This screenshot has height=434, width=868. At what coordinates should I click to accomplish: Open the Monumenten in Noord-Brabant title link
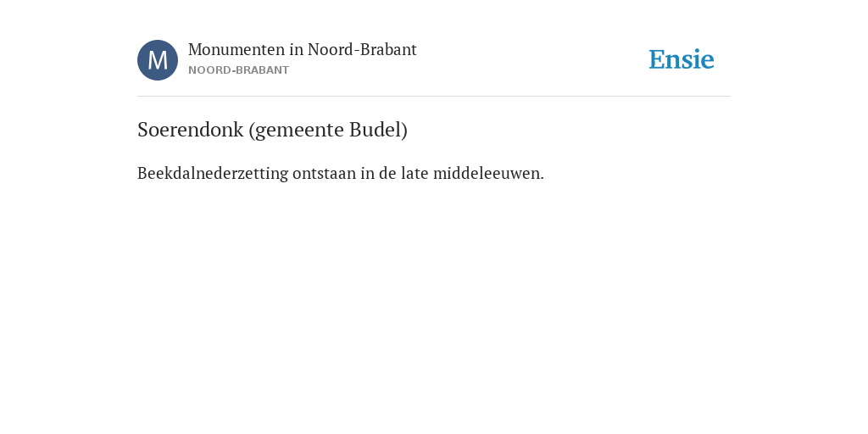coord(303,50)
